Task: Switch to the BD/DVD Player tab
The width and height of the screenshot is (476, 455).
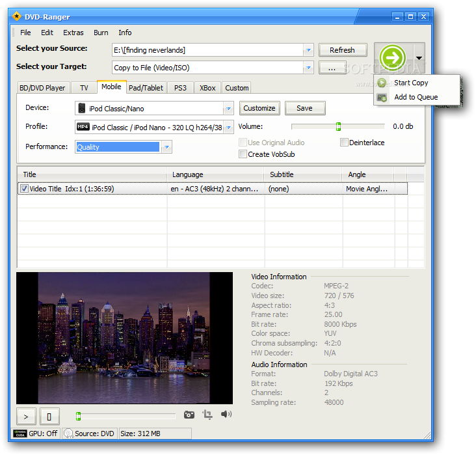Action: coord(42,88)
